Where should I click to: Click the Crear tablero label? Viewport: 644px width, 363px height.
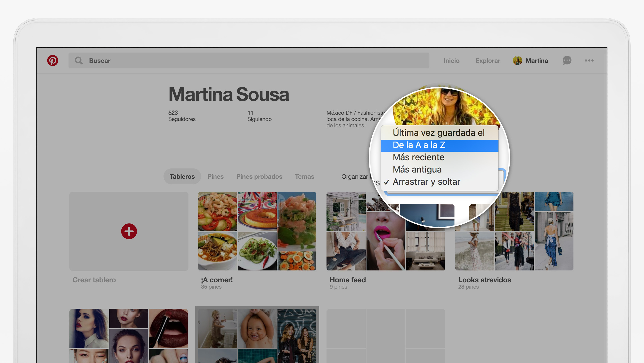coord(94,280)
